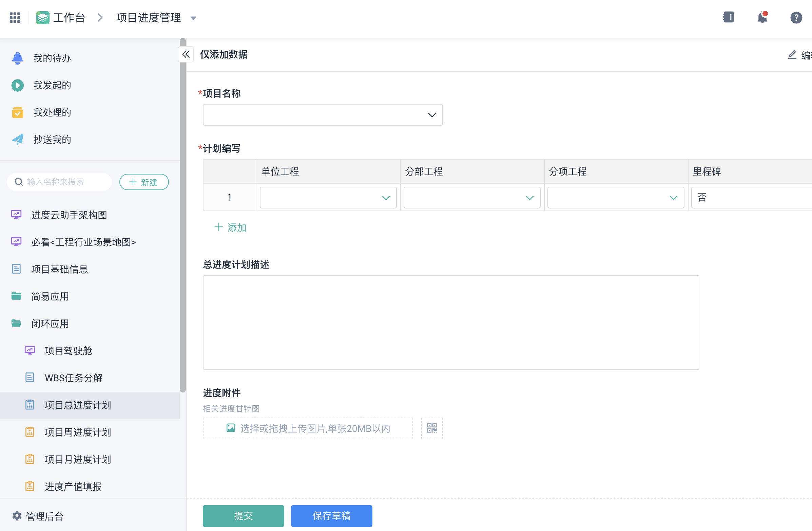Open the 单位工程 dropdown in row 1
The width and height of the screenshot is (812, 531).
[x=328, y=197]
